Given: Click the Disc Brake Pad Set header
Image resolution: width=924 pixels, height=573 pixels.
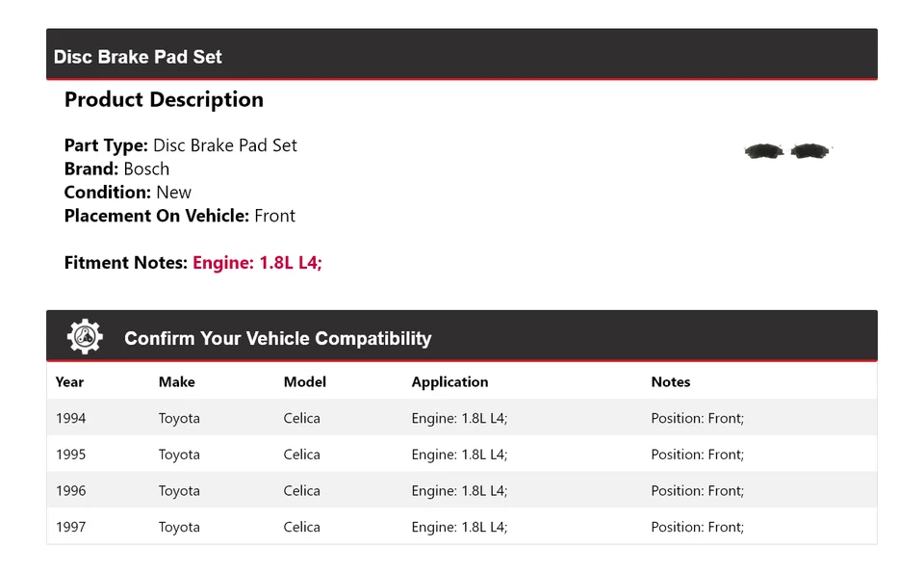Looking at the screenshot, I should click(x=138, y=57).
